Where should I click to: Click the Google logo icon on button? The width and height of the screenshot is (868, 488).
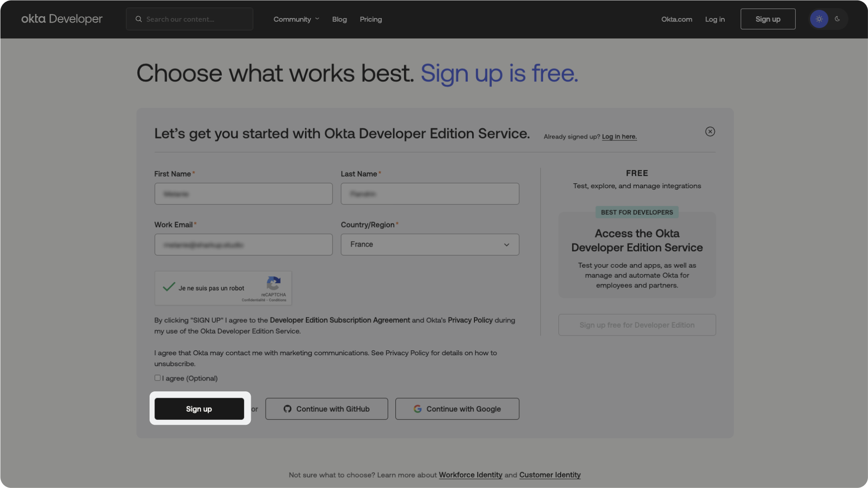click(418, 409)
